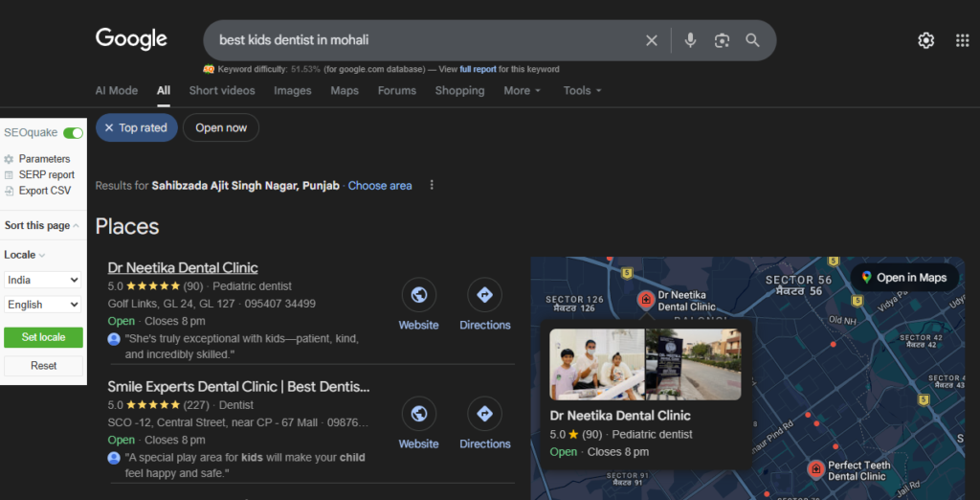Click the Choose area link
Image resolution: width=980 pixels, height=500 pixels.
pyautogui.click(x=380, y=186)
